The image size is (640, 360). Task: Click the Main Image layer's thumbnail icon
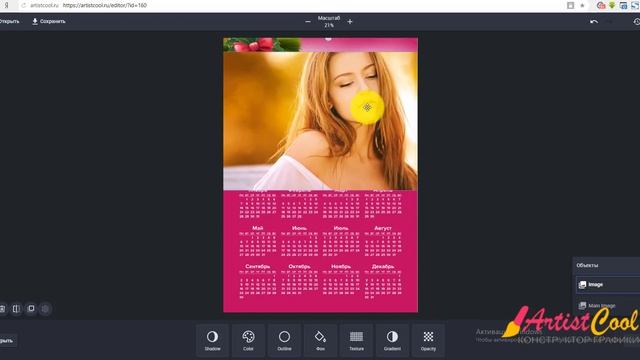[582, 305]
